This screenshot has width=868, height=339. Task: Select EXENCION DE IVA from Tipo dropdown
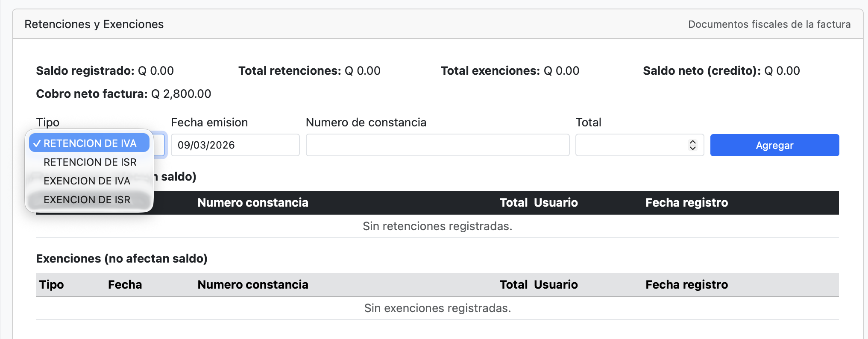tap(87, 181)
